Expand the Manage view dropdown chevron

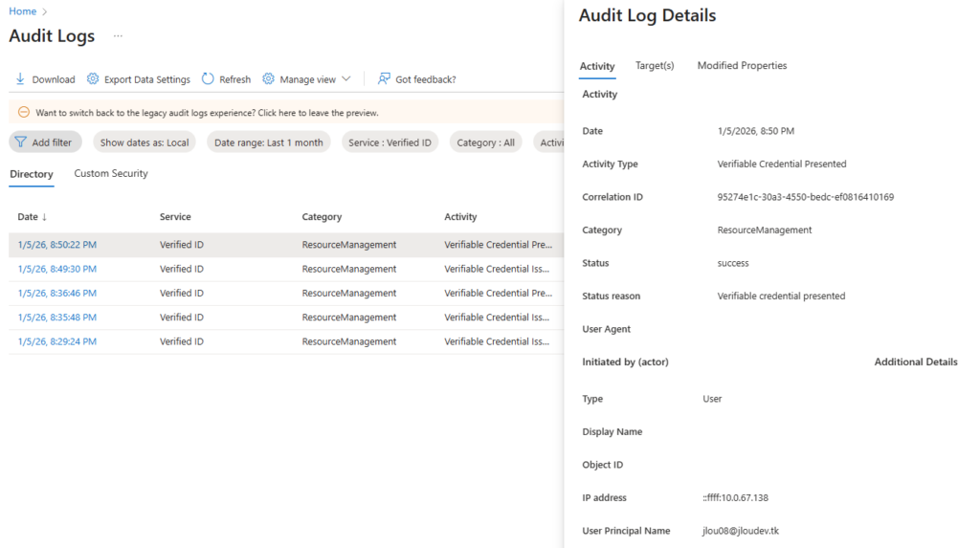click(346, 79)
